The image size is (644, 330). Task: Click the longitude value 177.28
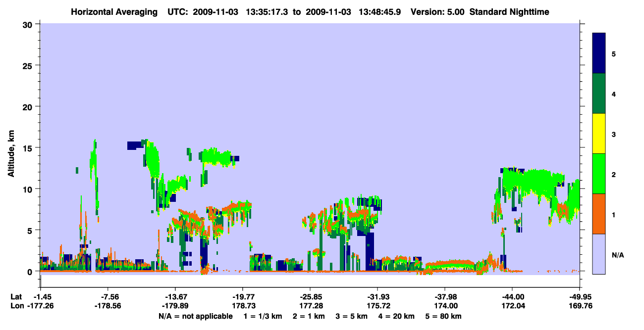click(x=310, y=306)
